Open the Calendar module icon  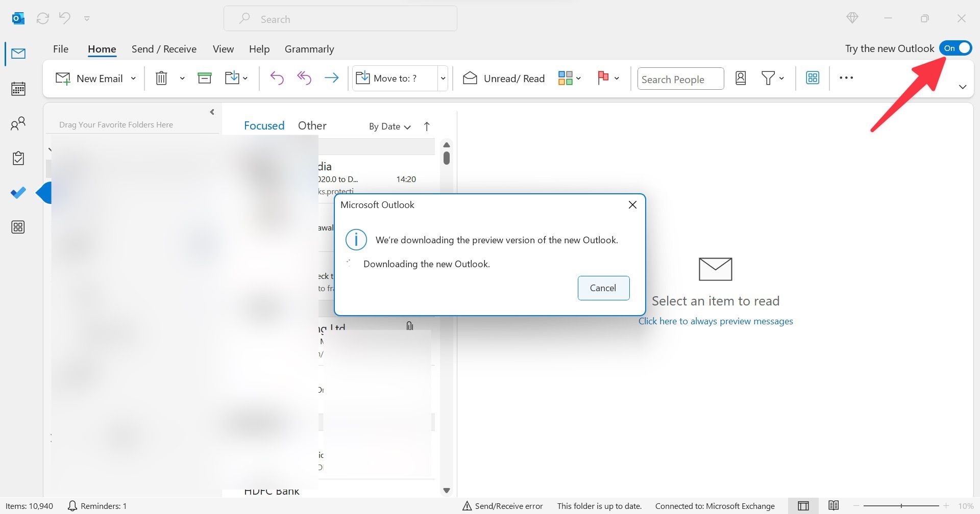pyautogui.click(x=18, y=89)
